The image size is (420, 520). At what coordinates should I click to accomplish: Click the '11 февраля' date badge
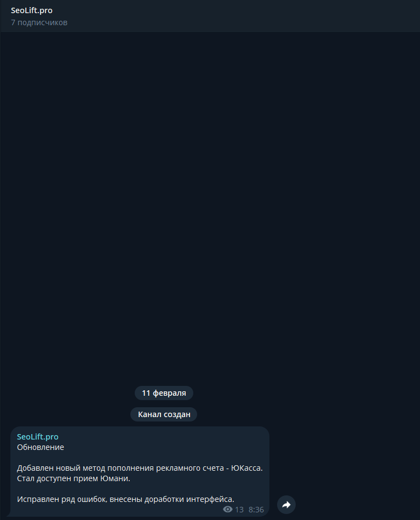[x=164, y=393]
